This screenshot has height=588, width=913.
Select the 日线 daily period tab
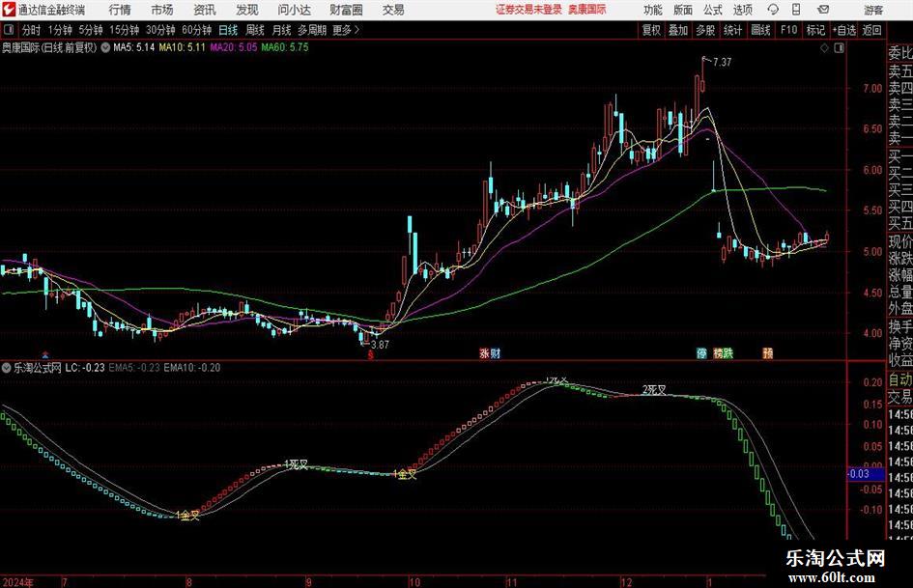pyautogui.click(x=228, y=30)
